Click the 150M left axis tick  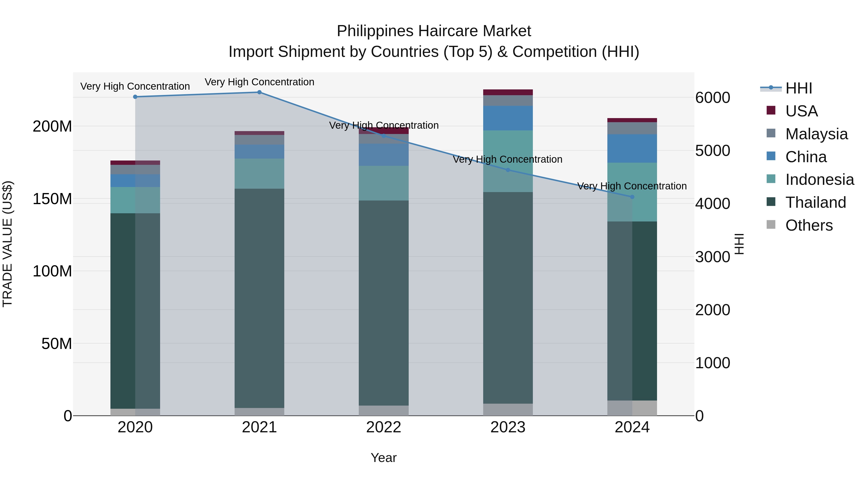(52, 199)
